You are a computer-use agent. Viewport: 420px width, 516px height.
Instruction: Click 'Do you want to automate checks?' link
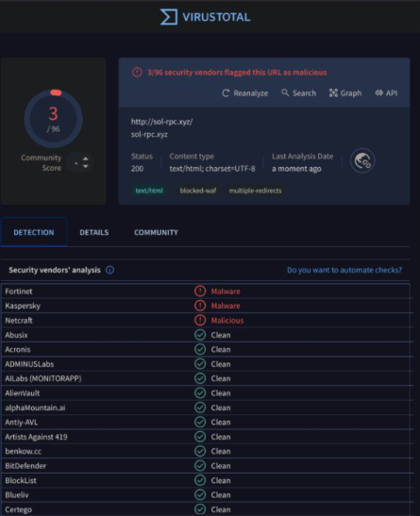pos(344,270)
